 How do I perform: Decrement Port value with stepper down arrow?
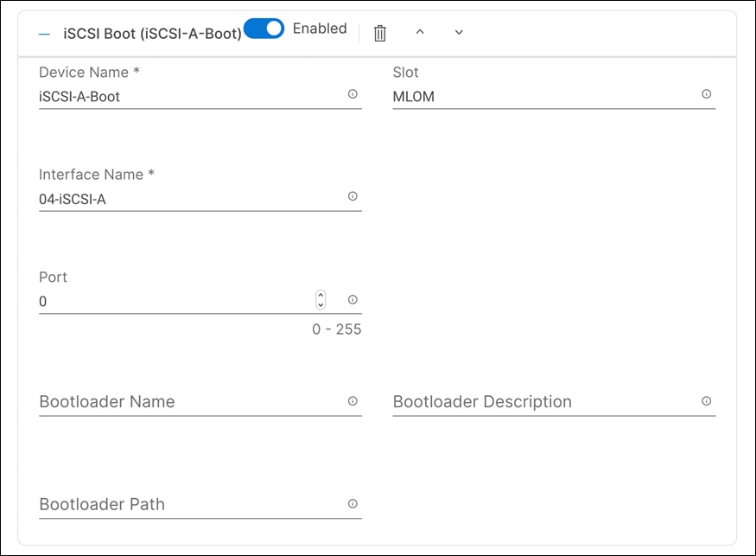click(321, 304)
